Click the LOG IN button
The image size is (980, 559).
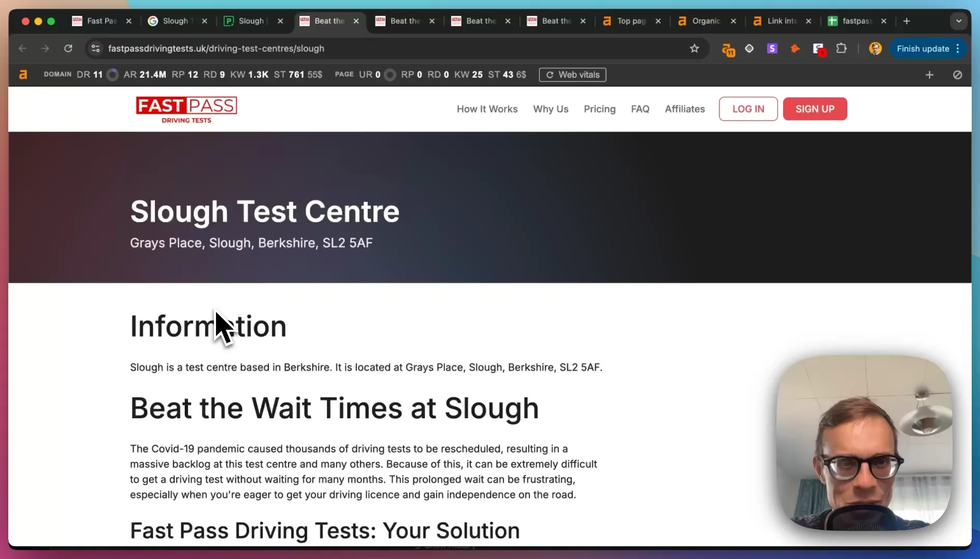click(748, 109)
